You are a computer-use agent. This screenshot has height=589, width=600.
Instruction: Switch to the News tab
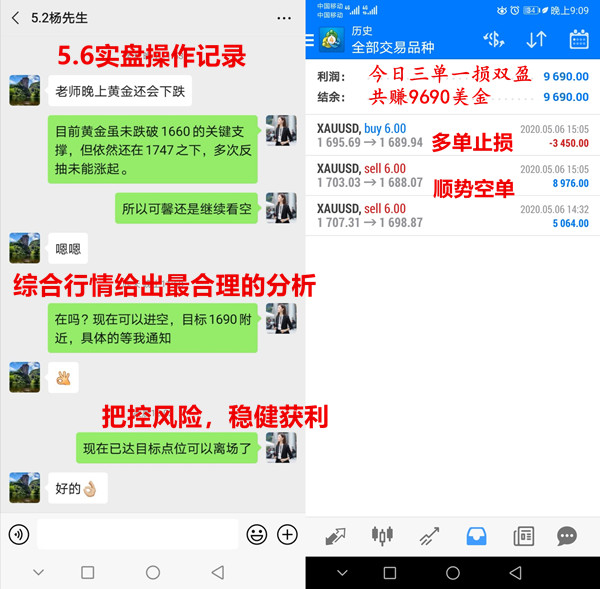point(523,536)
